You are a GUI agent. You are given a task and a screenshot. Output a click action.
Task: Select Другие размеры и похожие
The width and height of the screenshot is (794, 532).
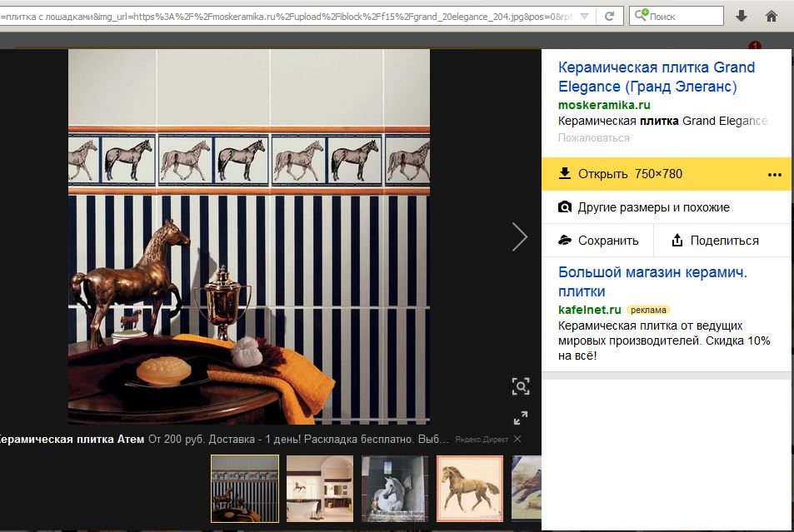click(643, 207)
